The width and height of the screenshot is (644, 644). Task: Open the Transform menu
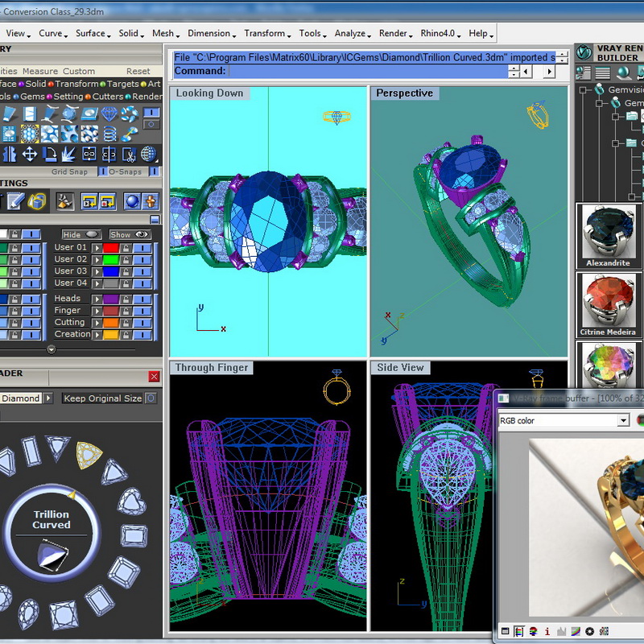tap(266, 34)
